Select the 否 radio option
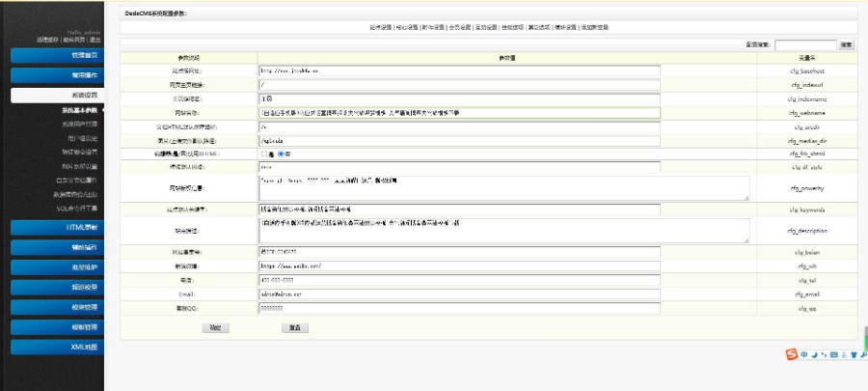This screenshot has height=391, width=868. (x=281, y=154)
